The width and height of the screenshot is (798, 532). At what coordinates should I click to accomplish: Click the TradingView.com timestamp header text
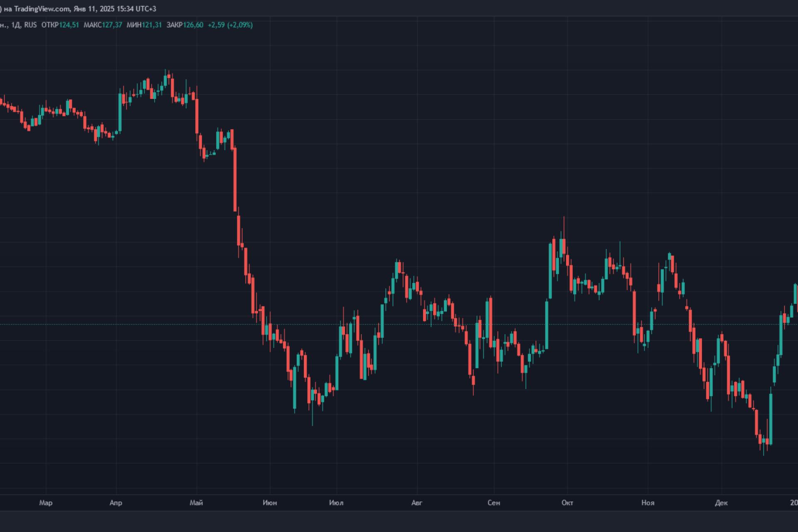tap(78, 9)
